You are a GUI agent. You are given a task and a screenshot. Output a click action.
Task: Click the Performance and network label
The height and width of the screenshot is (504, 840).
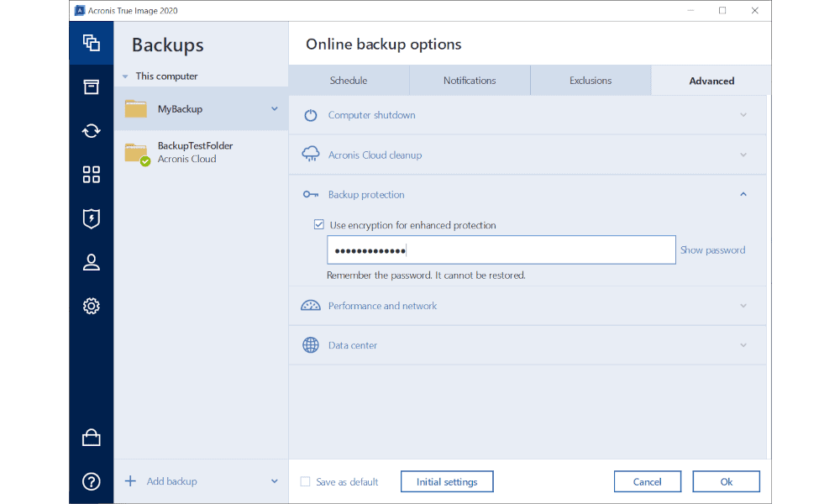382,306
